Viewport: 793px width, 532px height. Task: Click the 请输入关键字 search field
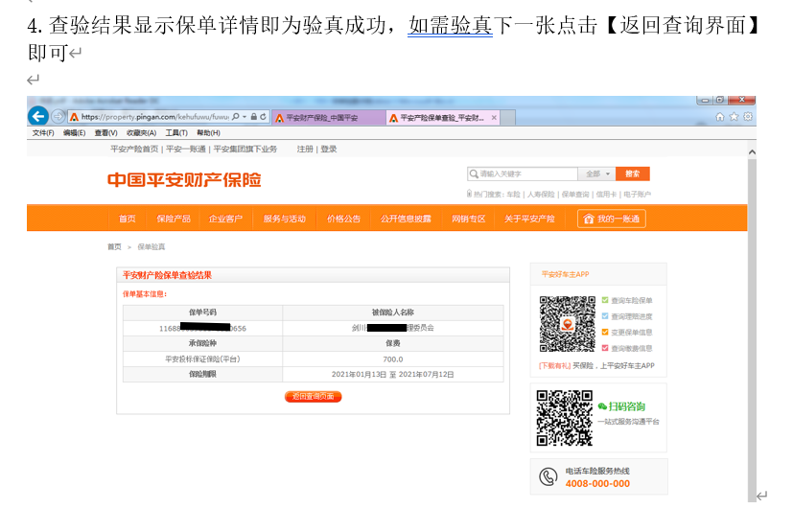coord(523,173)
